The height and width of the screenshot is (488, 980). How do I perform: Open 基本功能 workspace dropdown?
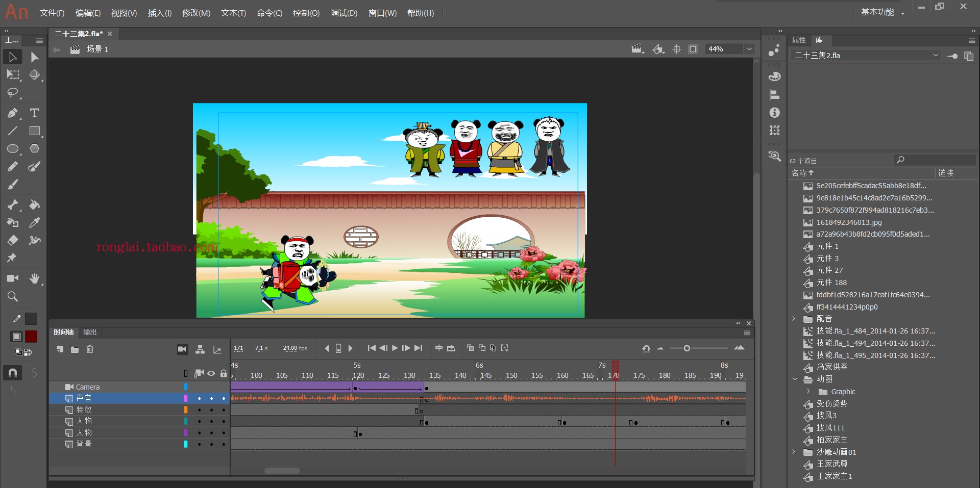[883, 12]
